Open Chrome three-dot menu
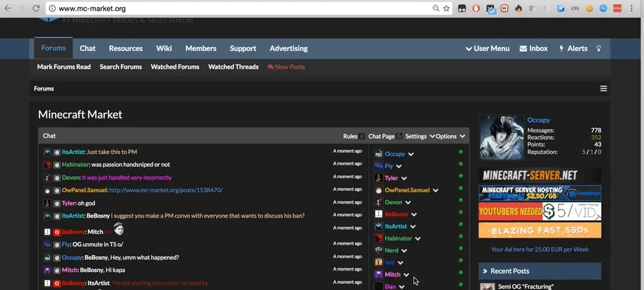The width and height of the screenshot is (644, 290). (632, 8)
